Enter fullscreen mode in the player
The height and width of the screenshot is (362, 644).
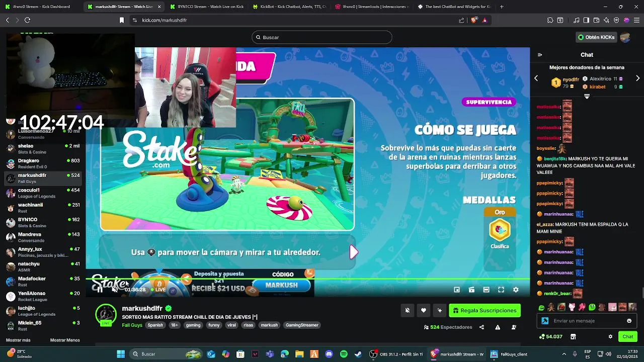(x=501, y=290)
